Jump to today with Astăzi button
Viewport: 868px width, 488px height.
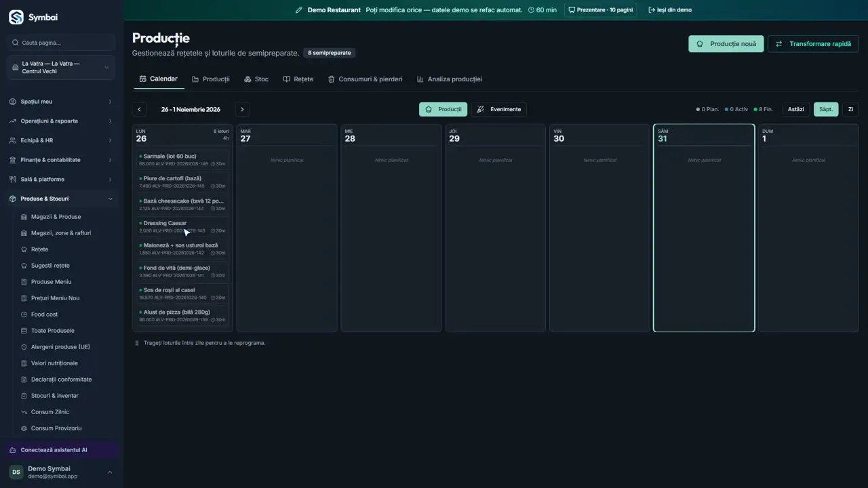[x=796, y=109]
